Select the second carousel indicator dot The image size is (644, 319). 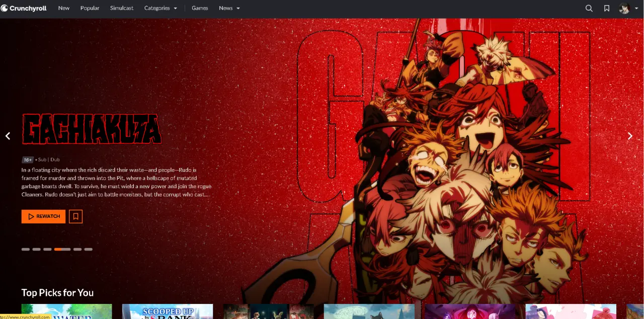click(x=36, y=249)
